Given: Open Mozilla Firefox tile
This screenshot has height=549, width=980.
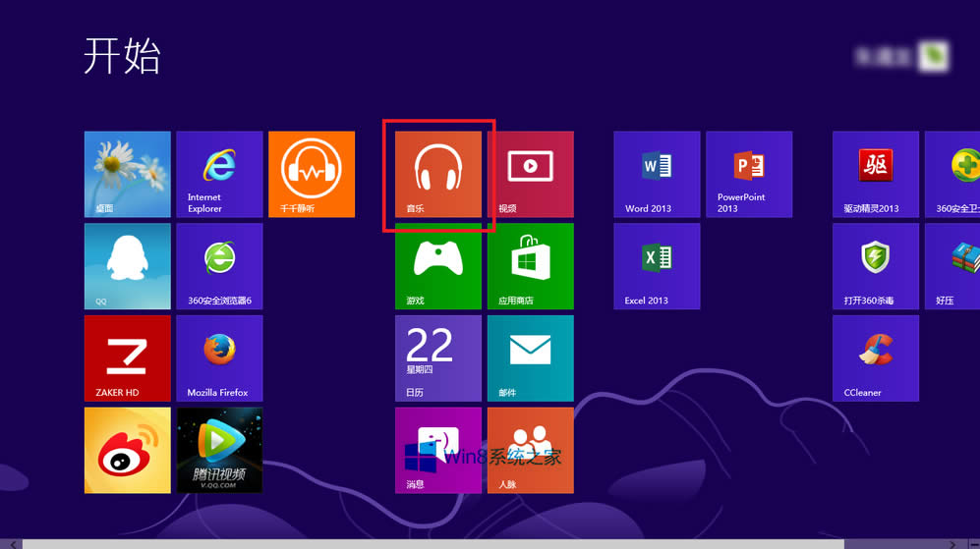Looking at the screenshot, I should pos(219,357).
